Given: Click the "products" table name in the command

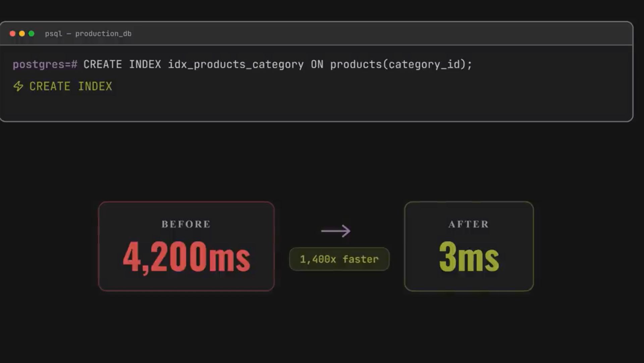Looking at the screenshot, I should (356, 64).
